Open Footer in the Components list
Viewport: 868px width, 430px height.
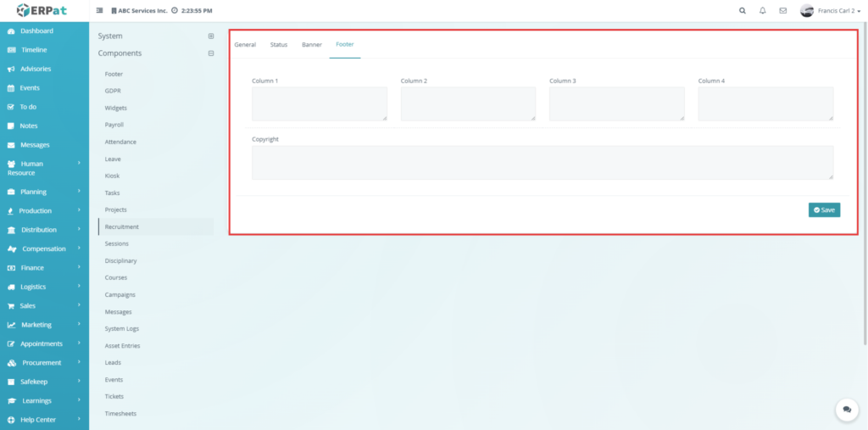[114, 75]
